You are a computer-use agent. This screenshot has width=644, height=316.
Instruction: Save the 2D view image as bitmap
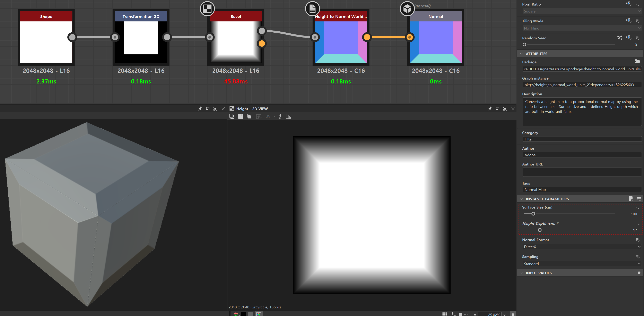[x=241, y=116]
